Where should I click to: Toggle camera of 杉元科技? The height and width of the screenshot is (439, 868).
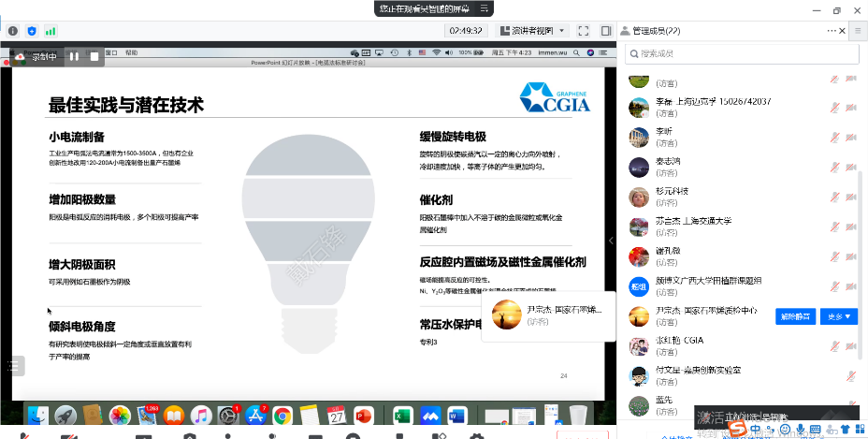851,197
